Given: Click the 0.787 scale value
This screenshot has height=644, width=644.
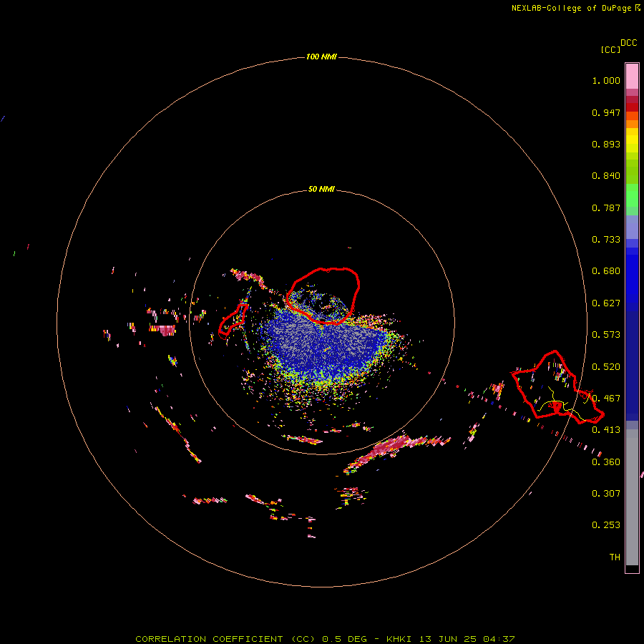Looking at the screenshot, I should tap(606, 208).
